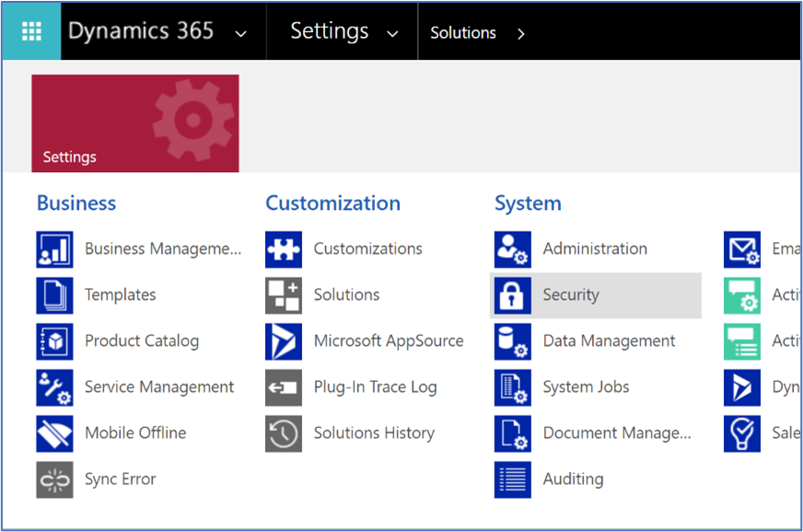Open the Plug-In Trace Log link
This screenshot has width=803, height=532.
pyautogui.click(x=375, y=387)
